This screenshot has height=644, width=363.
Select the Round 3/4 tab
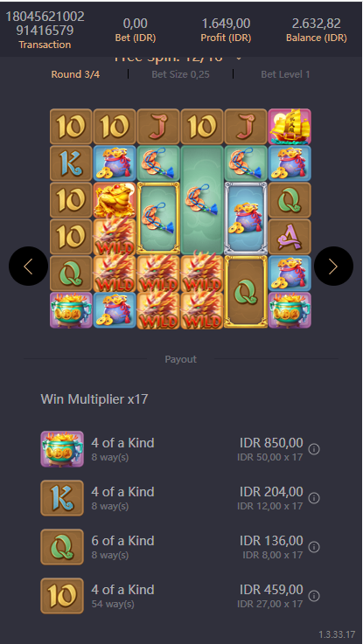(75, 74)
